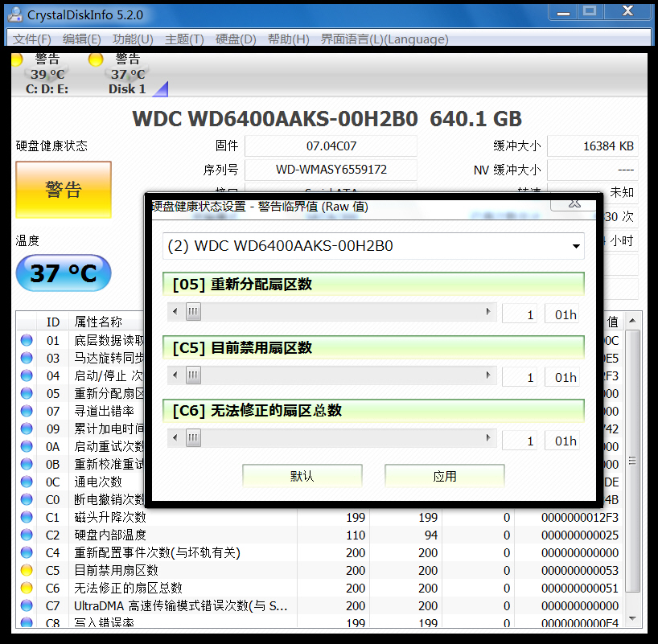Click the 37 °C temperature indicator
Viewport: 658px width, 644px height.
tap(64, 273)
